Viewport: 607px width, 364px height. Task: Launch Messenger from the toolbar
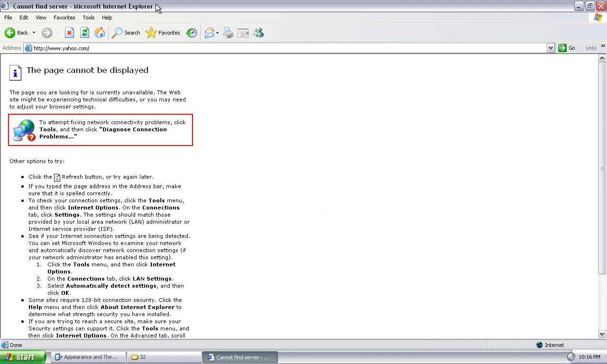point(258,33)
